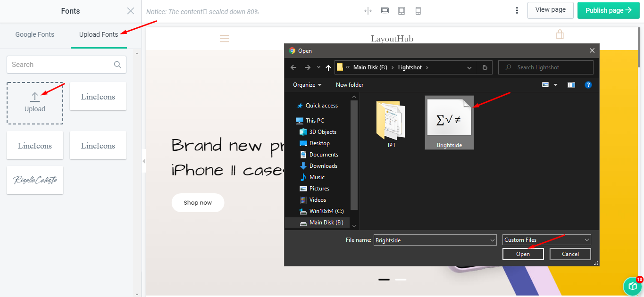Toggle the preview pane icon
The width and height of the screenshot is (644, 297).
click(571, 85)
